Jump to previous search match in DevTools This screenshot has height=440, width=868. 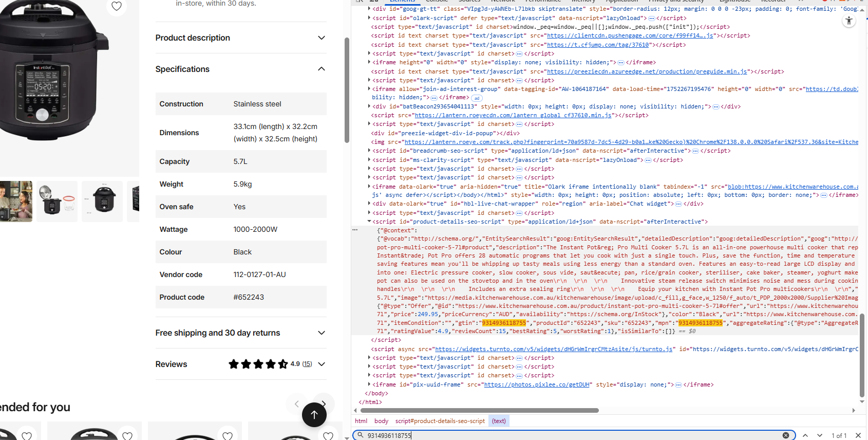click(x=805, y=435)
